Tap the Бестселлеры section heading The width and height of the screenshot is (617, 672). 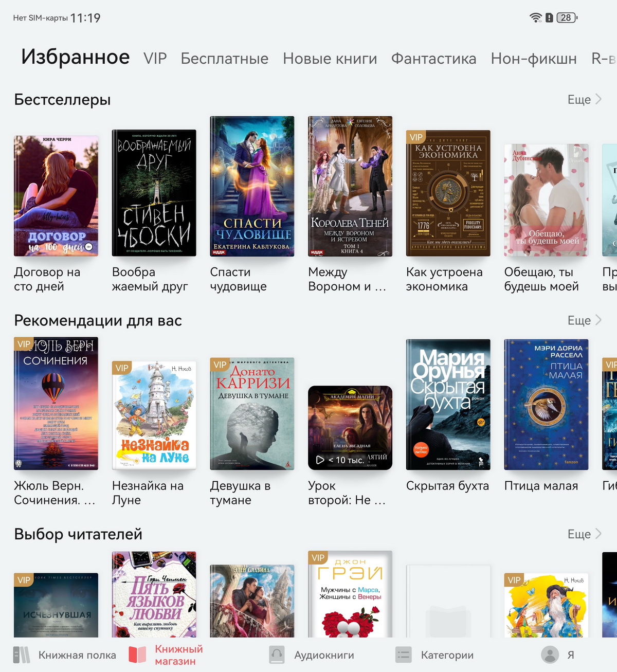tap(62, 99)
